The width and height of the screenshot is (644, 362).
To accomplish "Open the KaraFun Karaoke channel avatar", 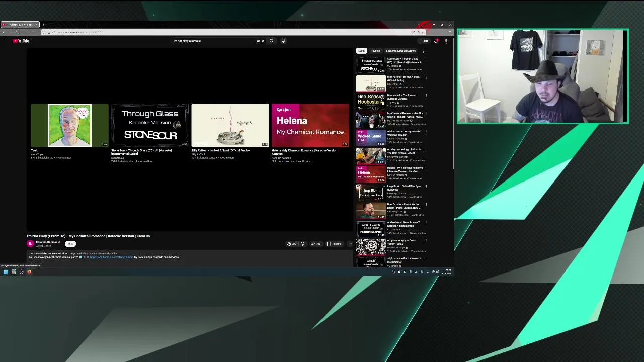I will click(30, 243).
